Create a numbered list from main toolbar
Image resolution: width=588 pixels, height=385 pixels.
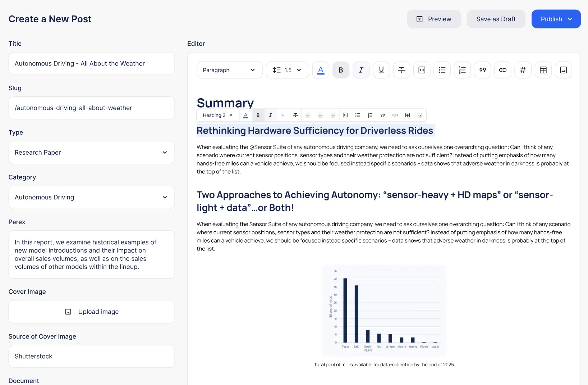462,70
